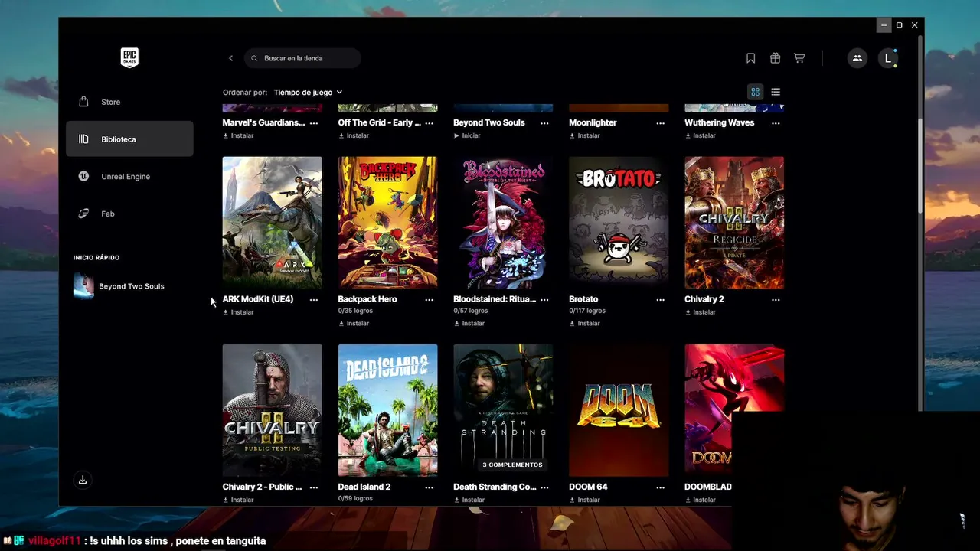This screenshot has width=980, height=551.
Task: Install ARK ModKit (UE4)
Action: [238, 312]
